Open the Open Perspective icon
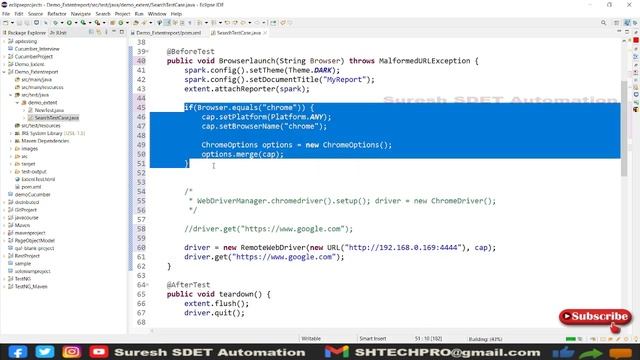640x360 pixels. pyautogui.click(x=617, y=23)
